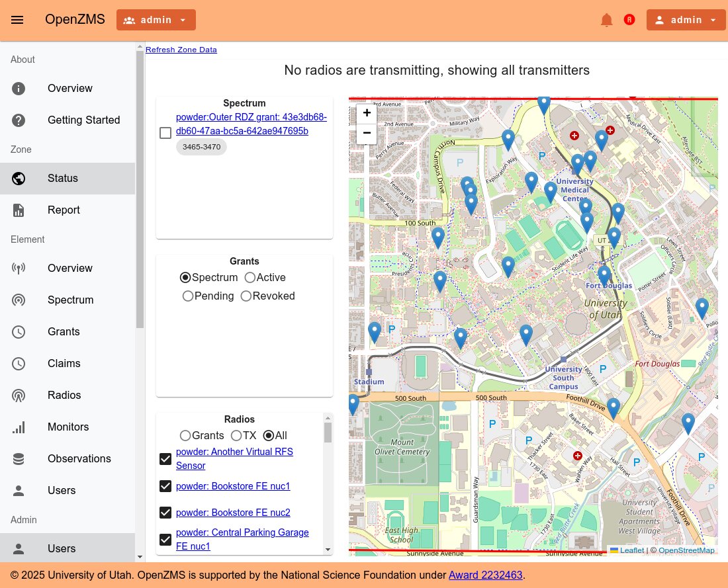Click the Report document icon
This screenshot has width=728, height=588.
tap(19, 210)
